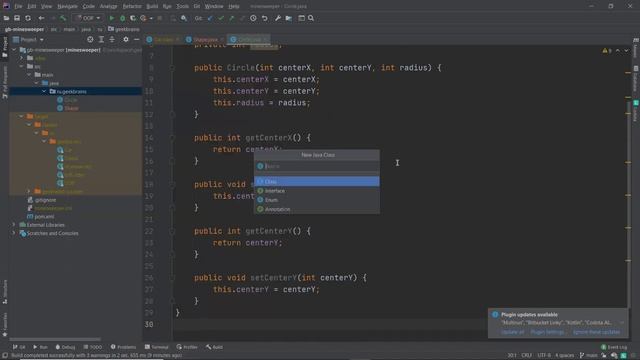Viewport: 640px width, 360px height.
Task: Select the .gitignore file
Action: 42,200
